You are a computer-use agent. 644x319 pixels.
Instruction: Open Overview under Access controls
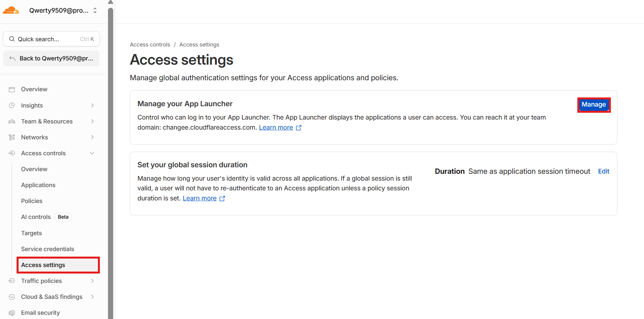(x=34, y=169)
